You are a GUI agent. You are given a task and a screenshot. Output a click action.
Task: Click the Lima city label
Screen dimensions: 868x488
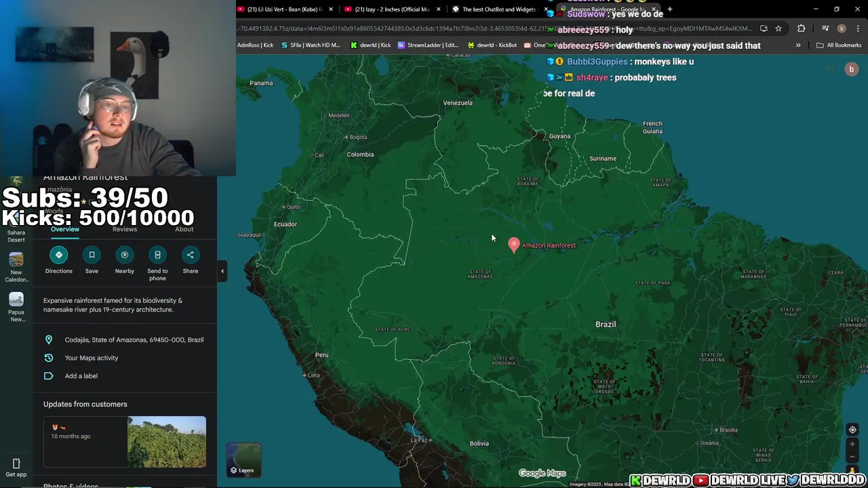[313, 375]
